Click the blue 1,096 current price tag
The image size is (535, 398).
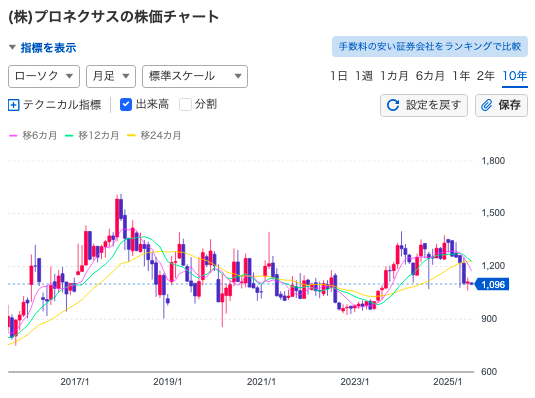click(x=492, y=284)
